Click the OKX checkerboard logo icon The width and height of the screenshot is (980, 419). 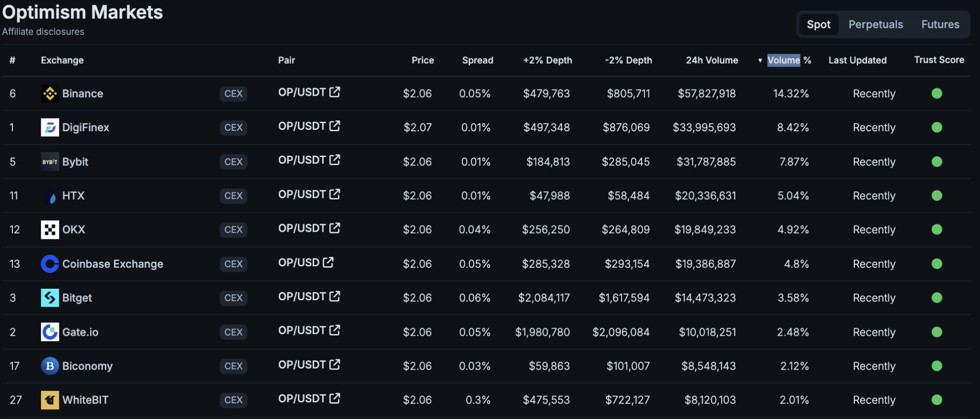(x=50, y=230)
